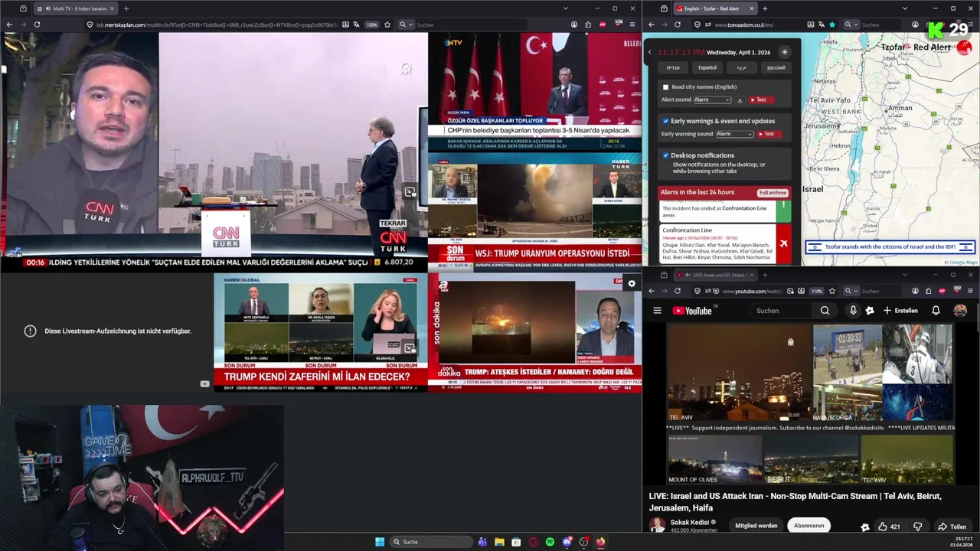This screenshot has width=980, height=551.
Task: Like the video (421 thumbs up)
Action: coord(890,527)
